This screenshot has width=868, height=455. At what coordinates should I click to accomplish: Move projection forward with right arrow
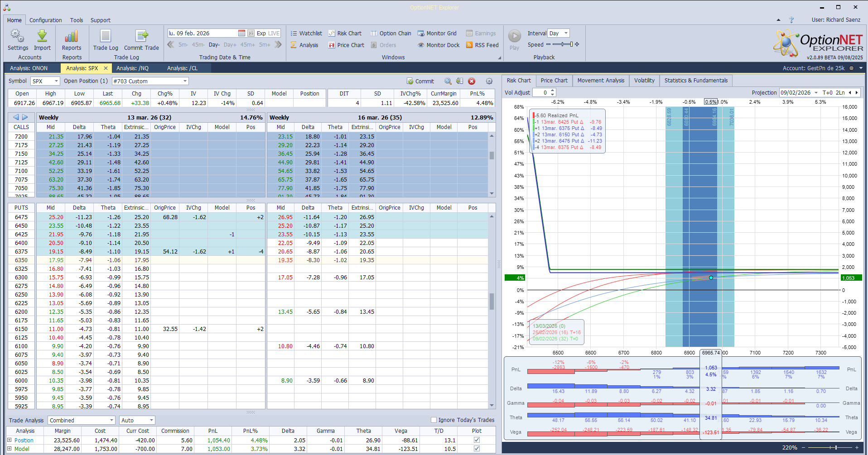pos(856,92)
